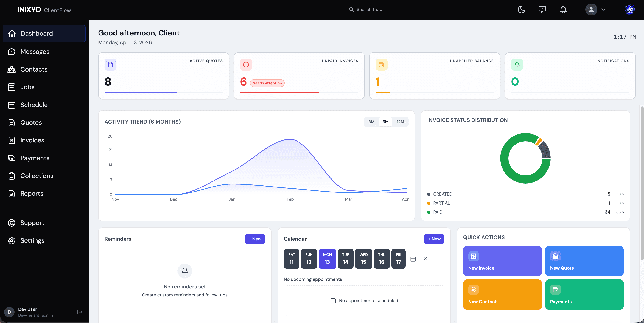Switch activity trend to 12M view
The height and width of the screenshot is (323, 644).
point(401,122)
